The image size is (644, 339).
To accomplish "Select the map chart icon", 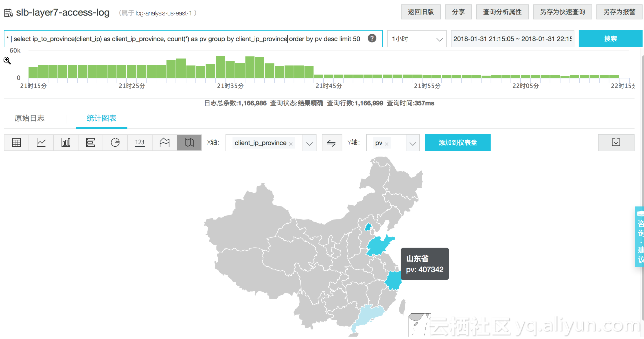I will [189, 143].
